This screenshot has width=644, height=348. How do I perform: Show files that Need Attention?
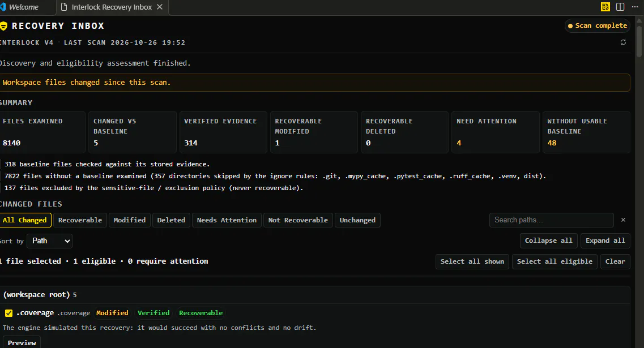pos(227,220)
